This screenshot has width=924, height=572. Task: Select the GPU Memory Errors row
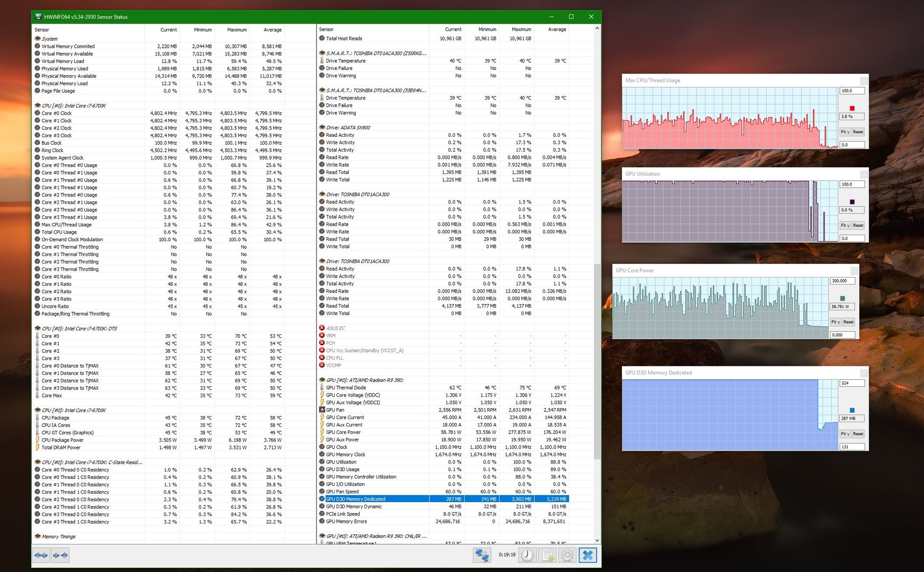coord(443,521)
